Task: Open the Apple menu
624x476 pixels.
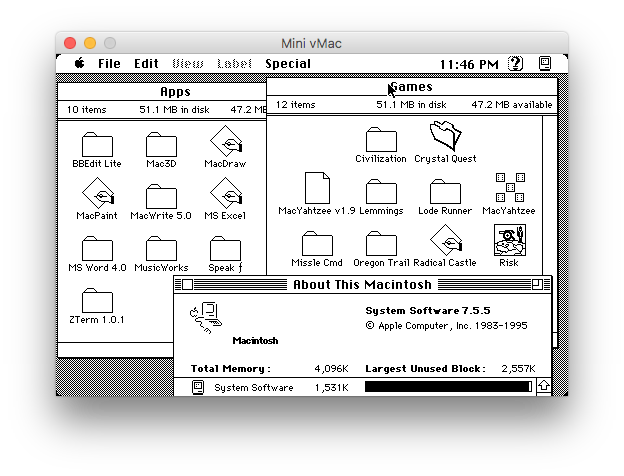Action: point(80,64)
